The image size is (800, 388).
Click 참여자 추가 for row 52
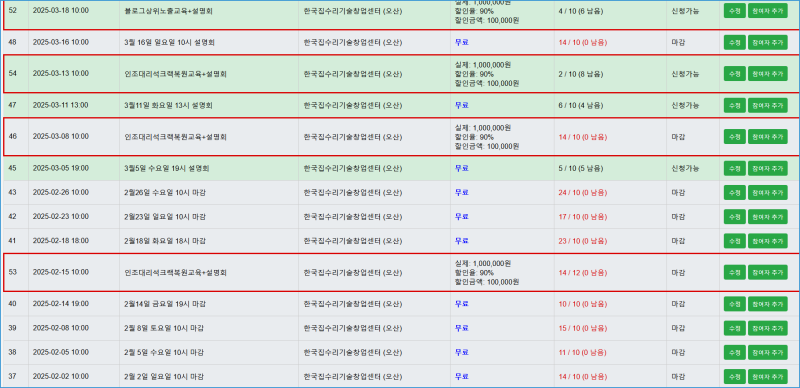tap(768, 11)
